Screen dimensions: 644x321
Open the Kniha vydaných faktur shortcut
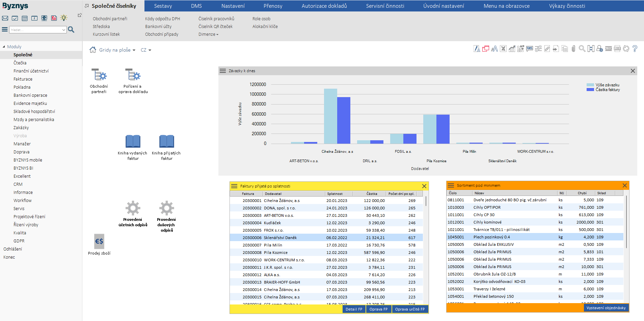coord(133,142)
